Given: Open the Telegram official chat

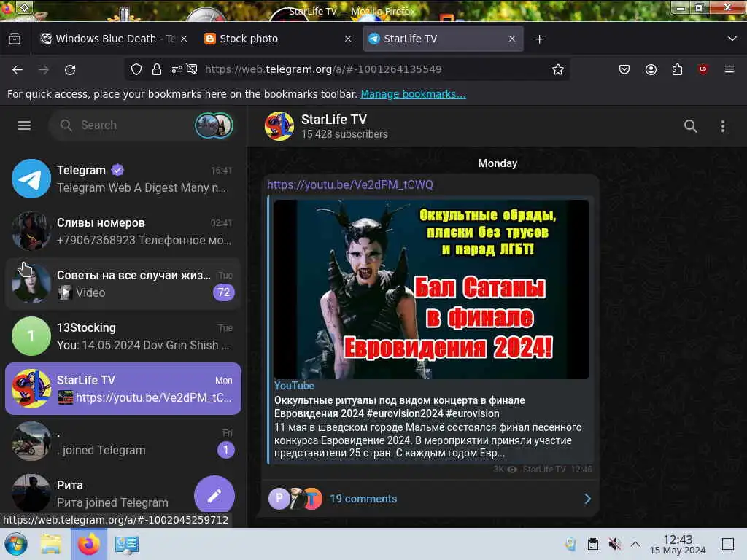Looking at the screenshot, I should click(123, 179).
